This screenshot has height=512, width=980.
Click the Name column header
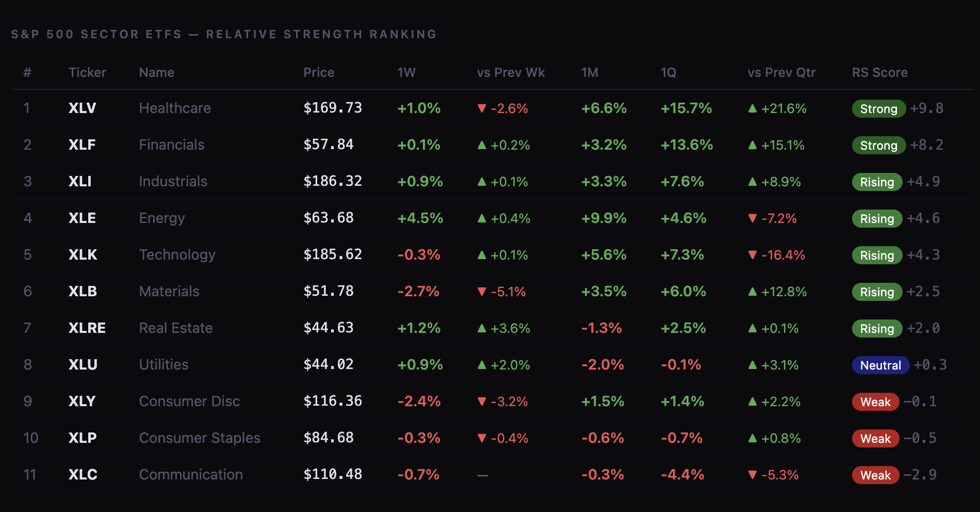(157, 73)
